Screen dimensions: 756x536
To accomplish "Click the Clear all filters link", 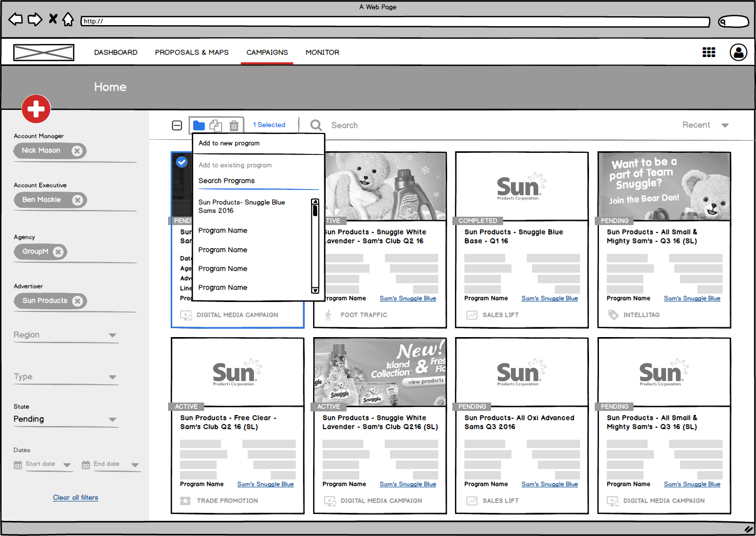I will [x=75, y=497].
